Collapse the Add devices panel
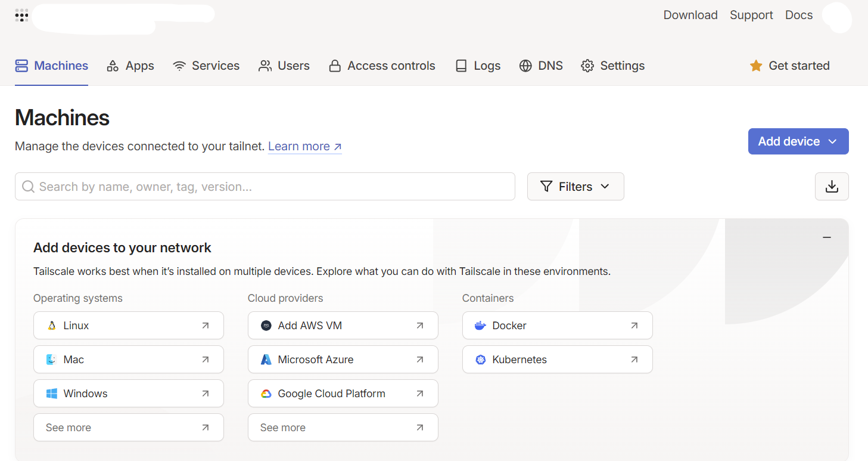This screenshot has width=868, height=461. coord(827,237)
